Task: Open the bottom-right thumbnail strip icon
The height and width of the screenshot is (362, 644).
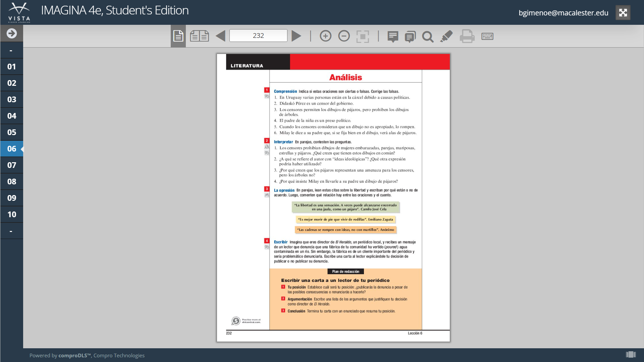Action: 631,355
